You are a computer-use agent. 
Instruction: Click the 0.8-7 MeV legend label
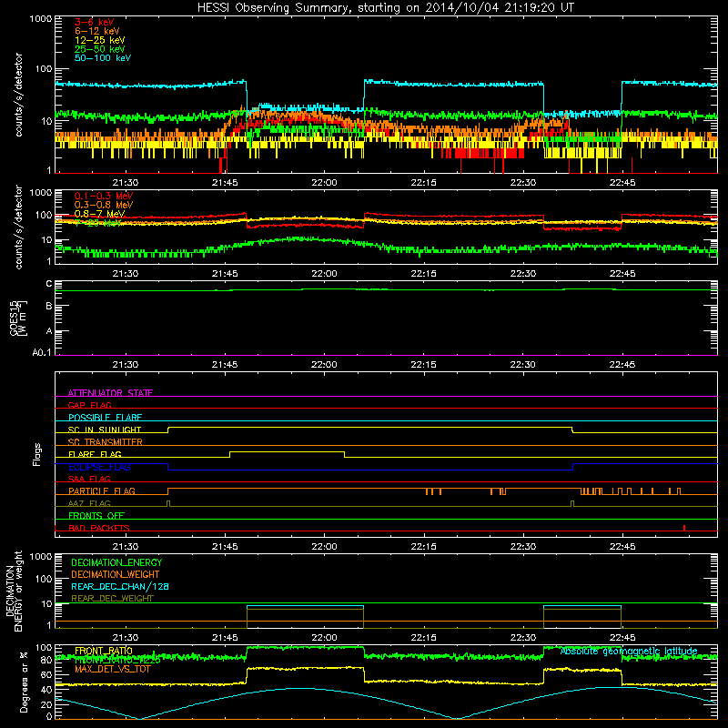pyautogui.click(x=100, y=214)
